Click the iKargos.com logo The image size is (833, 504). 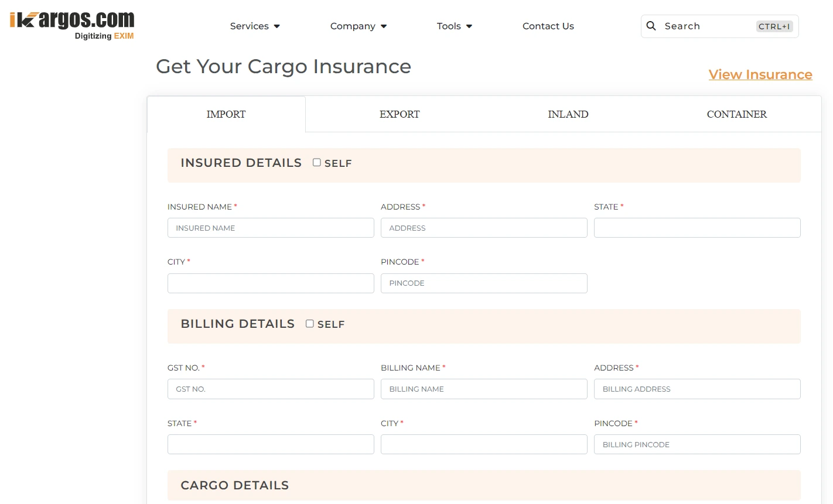[x=72, y=25]
